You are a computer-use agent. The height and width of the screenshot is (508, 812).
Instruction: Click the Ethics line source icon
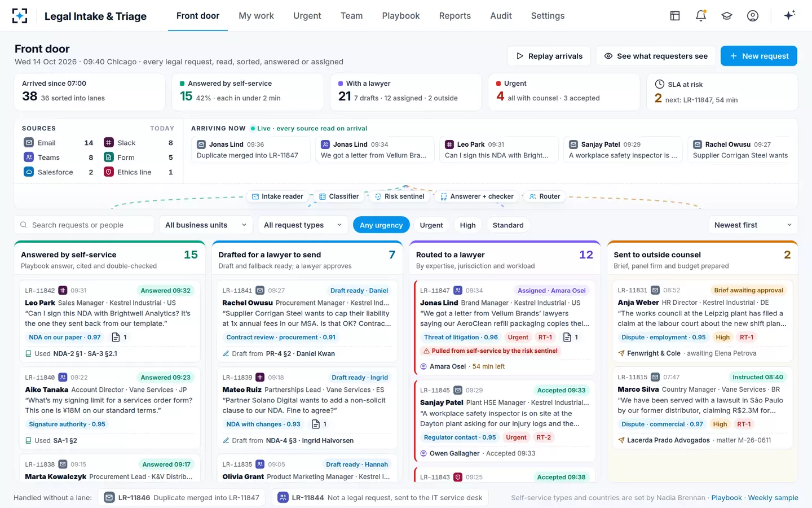tap(109, 172)
